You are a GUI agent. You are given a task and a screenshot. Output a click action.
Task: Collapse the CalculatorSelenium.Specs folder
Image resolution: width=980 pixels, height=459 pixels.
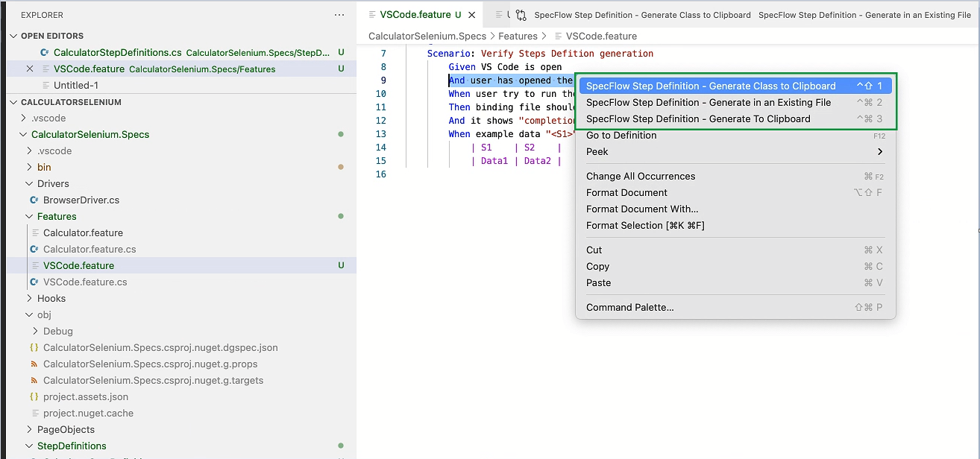click(x=23, y=134)
